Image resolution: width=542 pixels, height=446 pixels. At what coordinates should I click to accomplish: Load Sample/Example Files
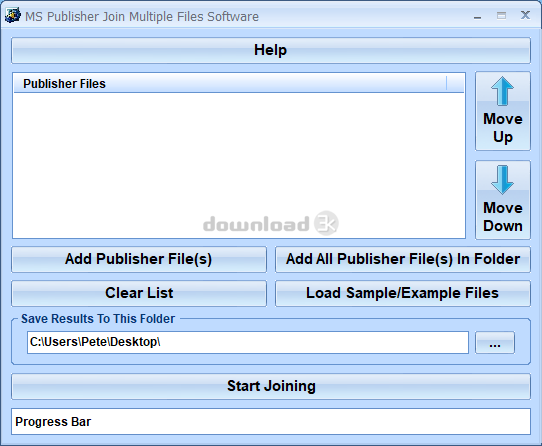click(403, 293)
